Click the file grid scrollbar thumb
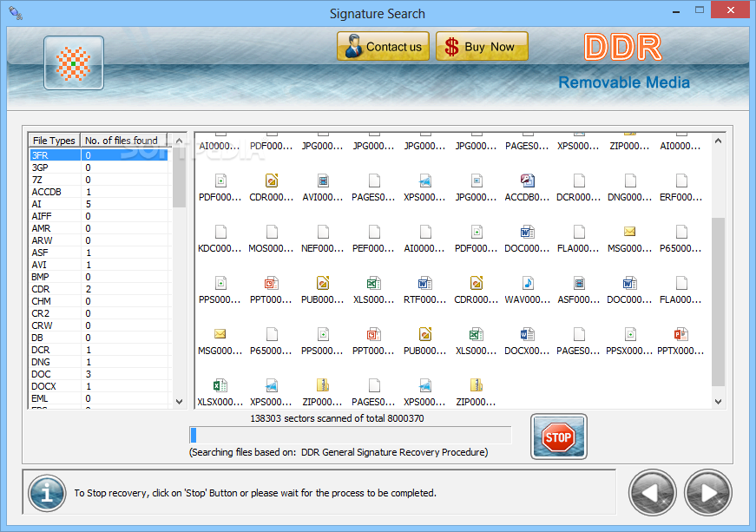Viewport: 756px width, 532px height. [718, 302]
